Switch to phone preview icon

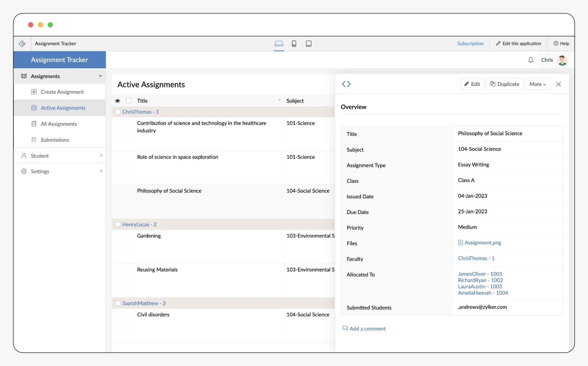coord(294,43)
